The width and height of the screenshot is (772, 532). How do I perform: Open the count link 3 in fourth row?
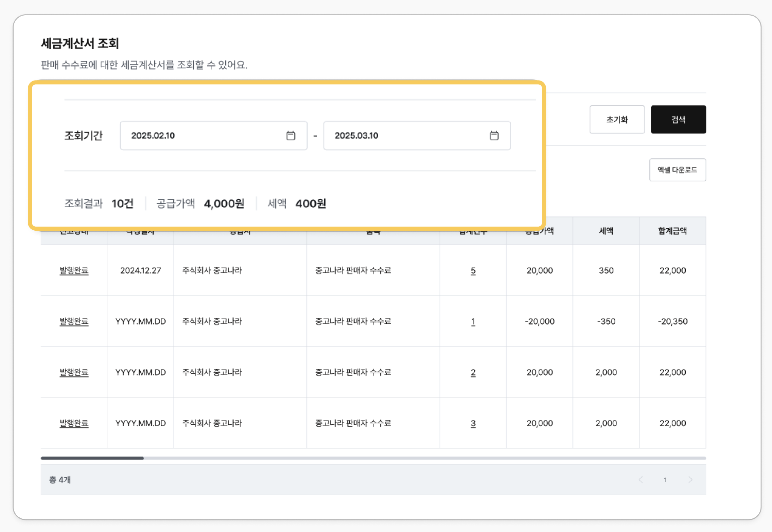pyautogui.click(x=473, y=424)
